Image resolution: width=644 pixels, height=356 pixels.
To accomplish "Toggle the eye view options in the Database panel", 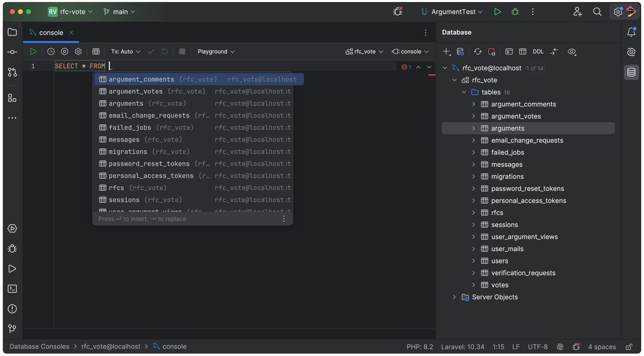I will [572, 52].
